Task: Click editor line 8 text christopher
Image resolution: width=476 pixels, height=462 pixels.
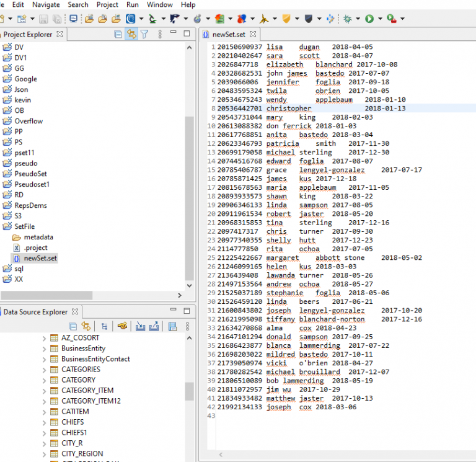Action: click(289, 109)
